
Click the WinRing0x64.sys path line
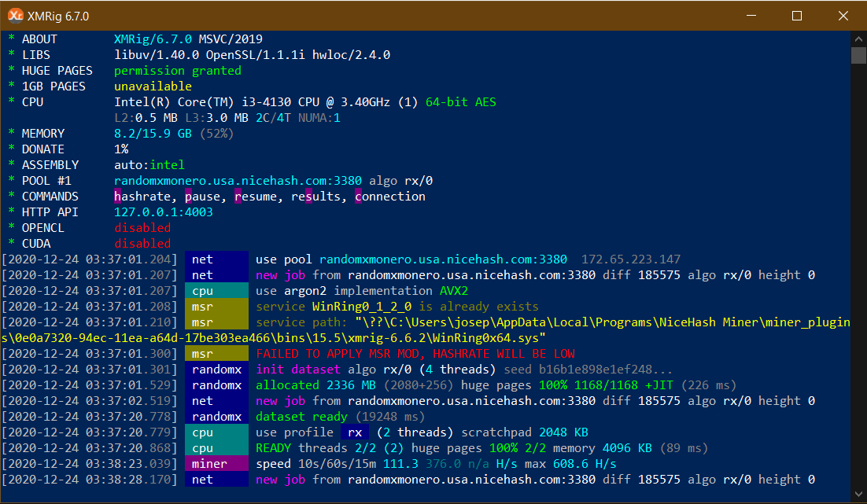[x=273, y=337]
